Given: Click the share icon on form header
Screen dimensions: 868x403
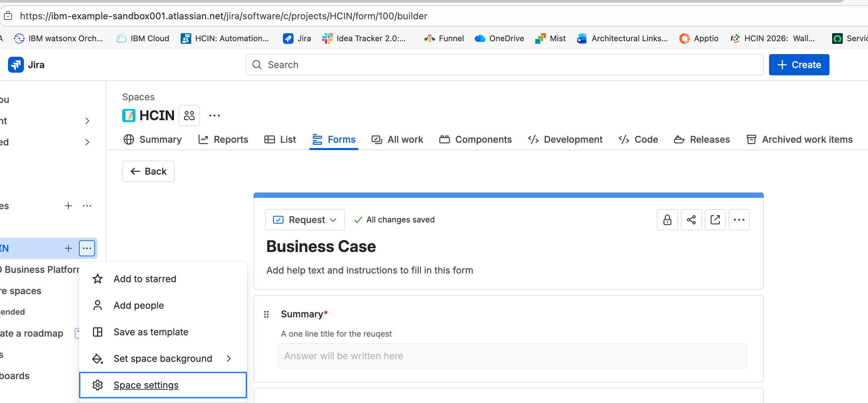Looking at the screenshot, I should 691,220.
